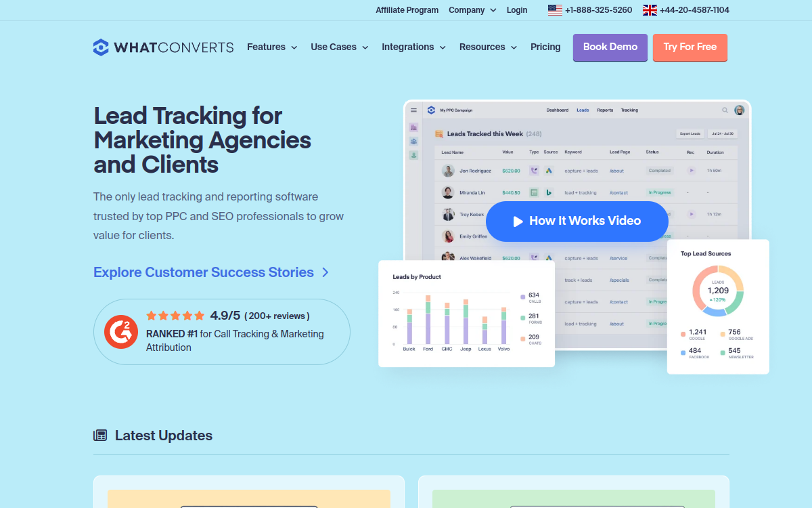Screen dimensions: 812x508
Task: Click the "Completed" status for Jon Rodriguez
Action: pyautogui.click(x=660, y=171)
